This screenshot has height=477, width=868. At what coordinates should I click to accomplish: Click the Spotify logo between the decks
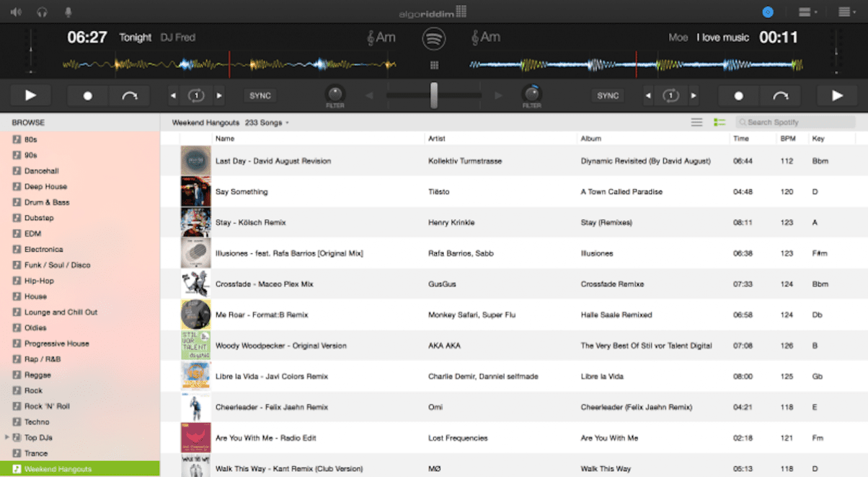click(433, 38)
